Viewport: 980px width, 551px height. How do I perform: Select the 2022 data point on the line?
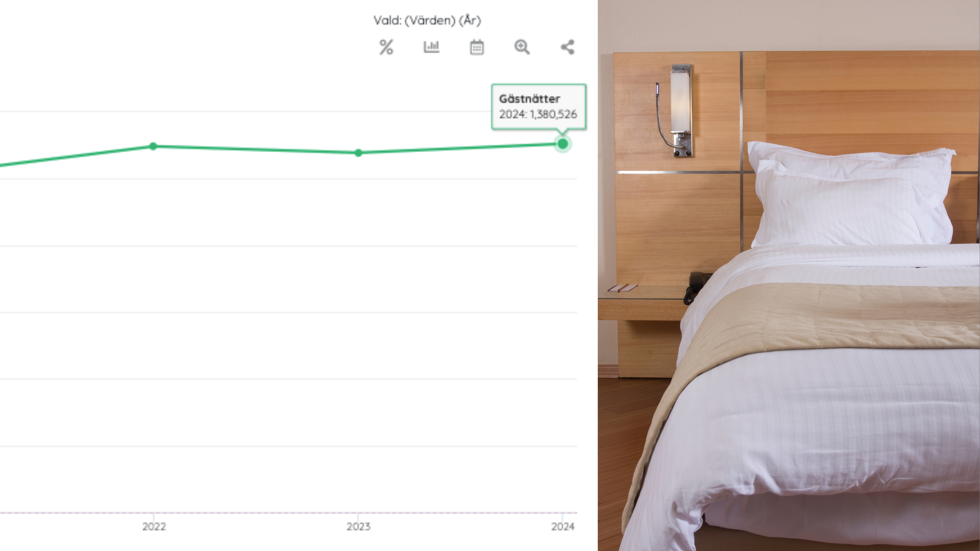pos(153,146)
